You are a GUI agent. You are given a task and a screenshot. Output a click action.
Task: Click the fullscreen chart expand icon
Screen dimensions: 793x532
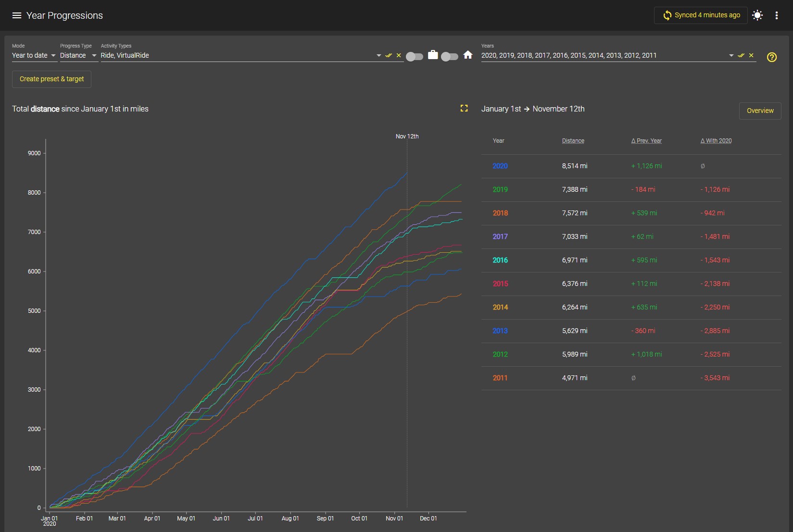tap(464, 109)
